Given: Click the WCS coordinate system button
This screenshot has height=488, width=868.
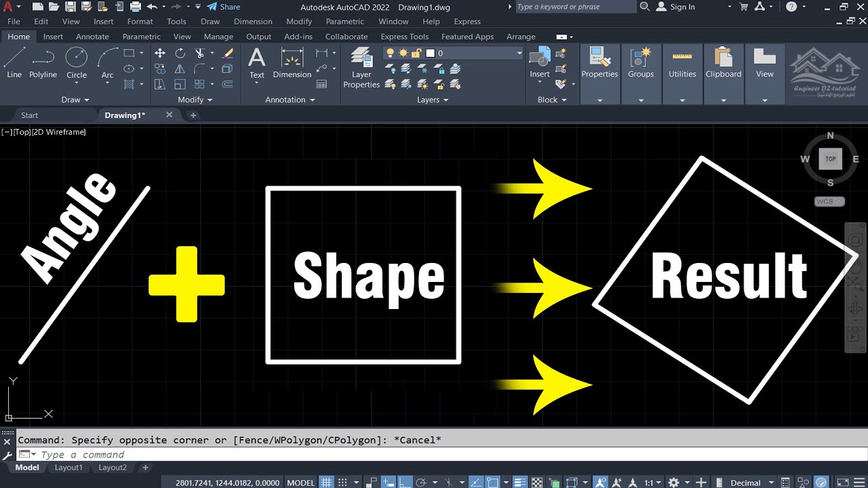Looking at the screenshot, I should click(x=829, y=201).
